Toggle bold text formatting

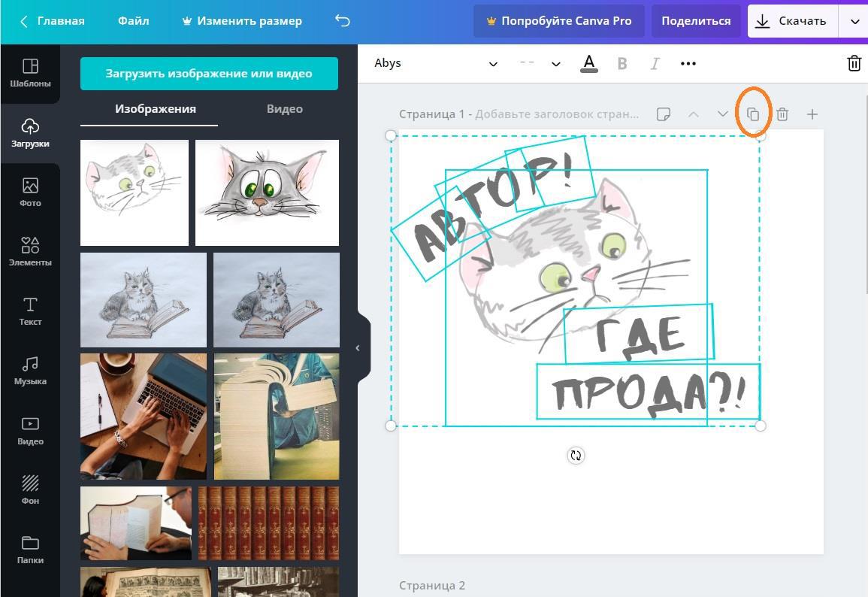coord(622,64)
